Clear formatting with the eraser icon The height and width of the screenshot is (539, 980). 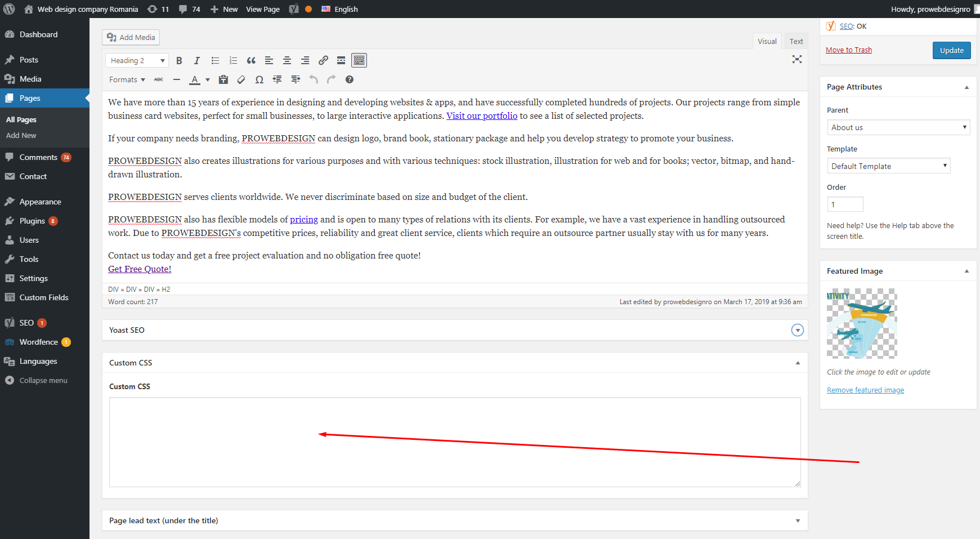pos(241,79)
